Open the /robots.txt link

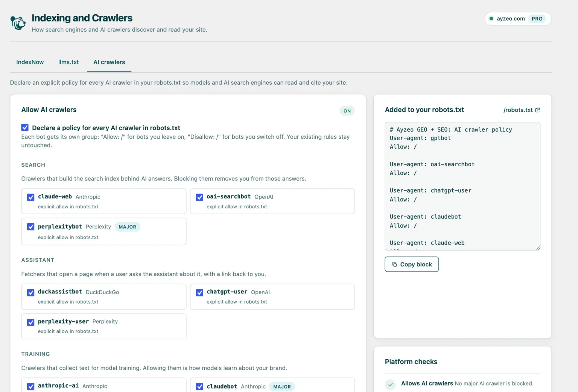click(522, 110)
